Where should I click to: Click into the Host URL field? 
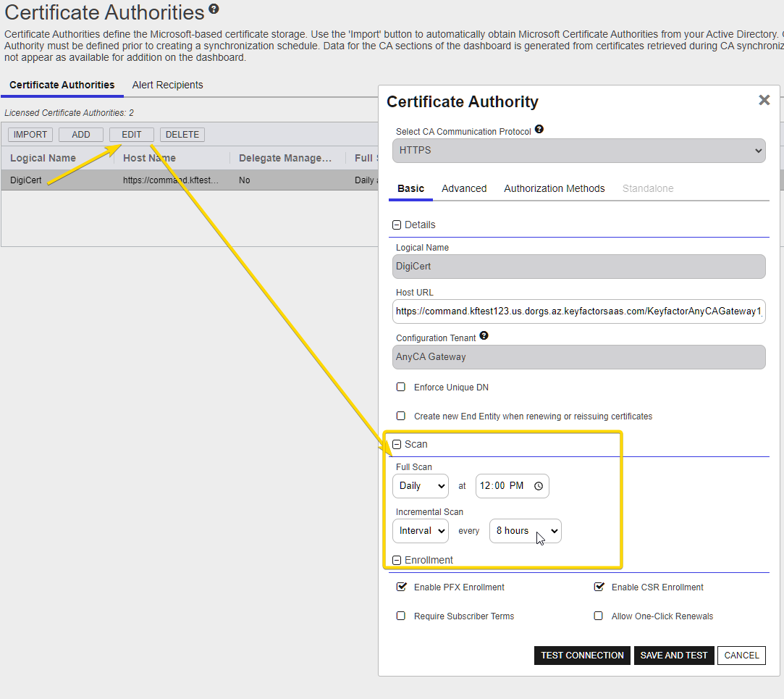(578, 312)
